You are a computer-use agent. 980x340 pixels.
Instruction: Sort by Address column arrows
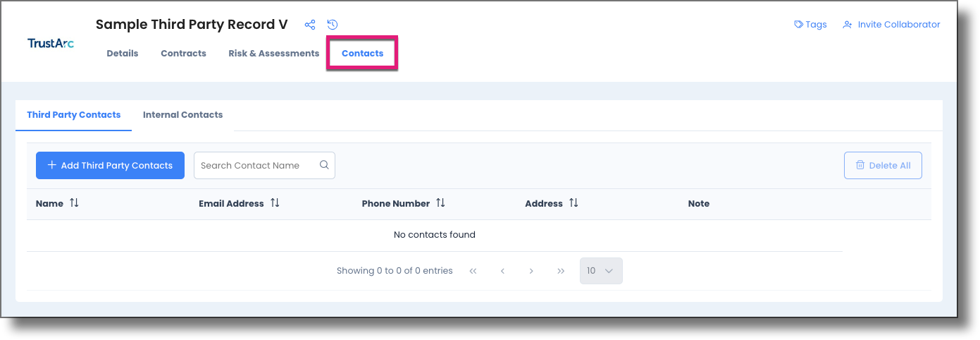(x=573, y=203)
